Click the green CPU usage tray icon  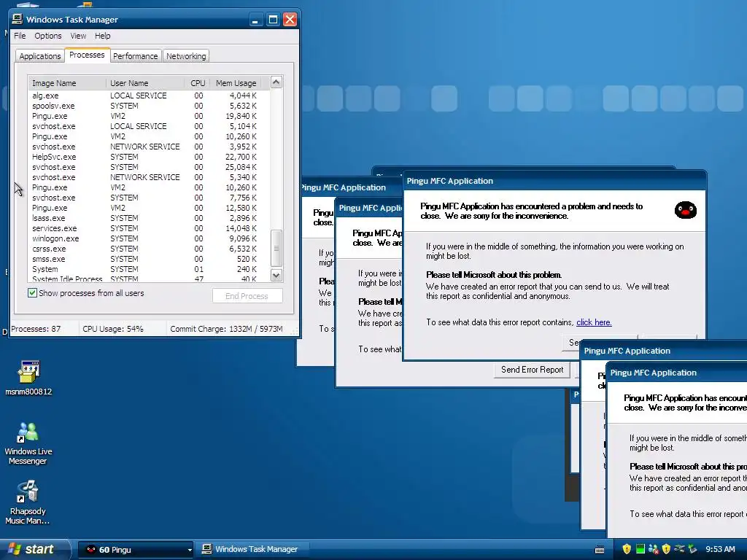coord(640,549)
